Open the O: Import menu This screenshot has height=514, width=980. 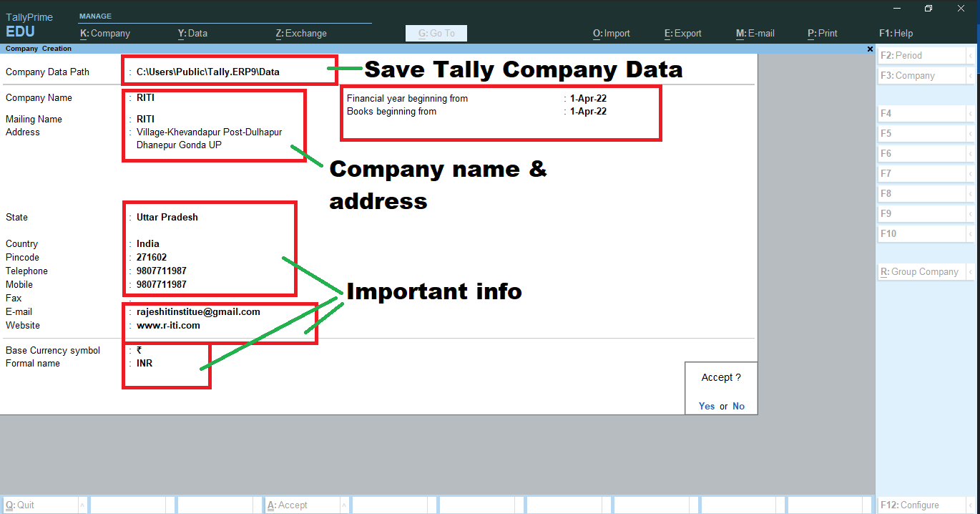coord(611,33)
